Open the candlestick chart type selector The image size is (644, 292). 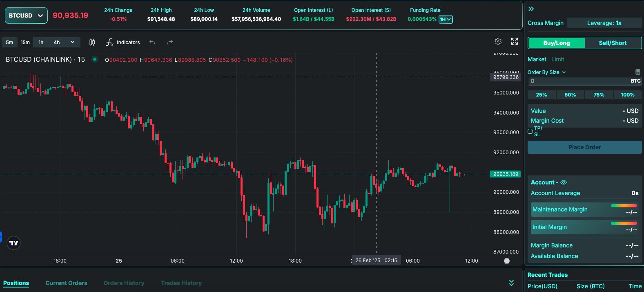click(92, 43)
